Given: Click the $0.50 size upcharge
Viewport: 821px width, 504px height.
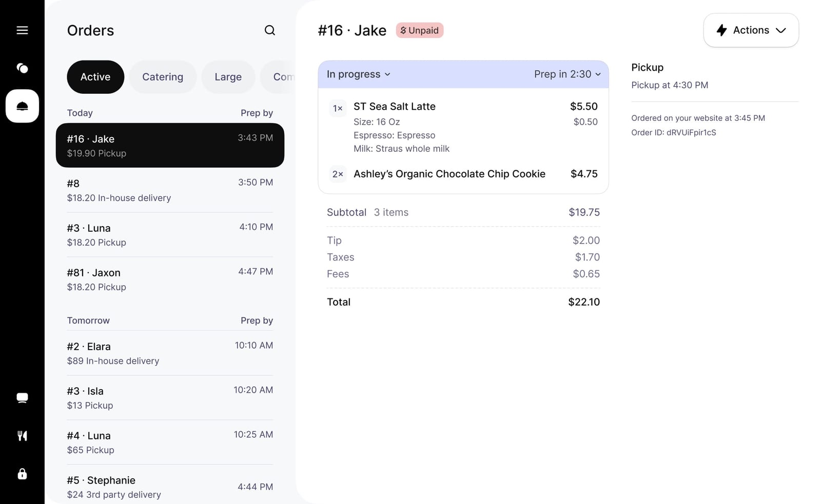Looking at the screenshot, I should 585,122.
